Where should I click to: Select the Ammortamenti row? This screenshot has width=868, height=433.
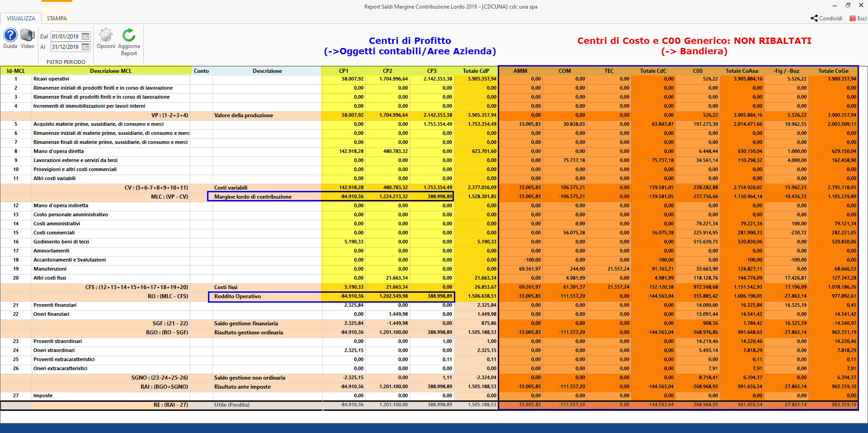[x=429, y=251]
